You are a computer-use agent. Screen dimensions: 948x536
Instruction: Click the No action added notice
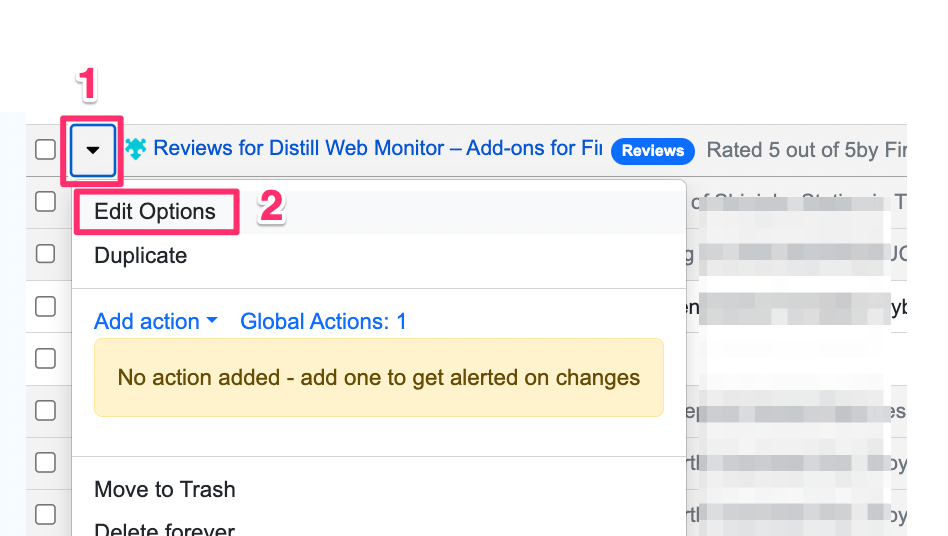click(378, 378)
